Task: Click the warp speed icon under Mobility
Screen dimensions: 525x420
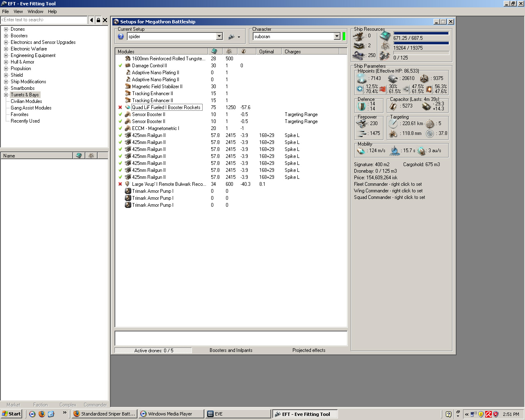Action: 422,151
